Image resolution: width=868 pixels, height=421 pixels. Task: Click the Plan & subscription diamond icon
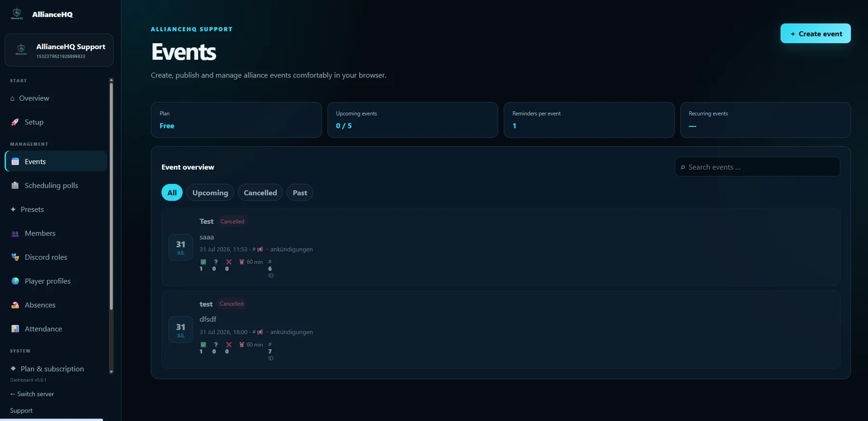(13, 368)
